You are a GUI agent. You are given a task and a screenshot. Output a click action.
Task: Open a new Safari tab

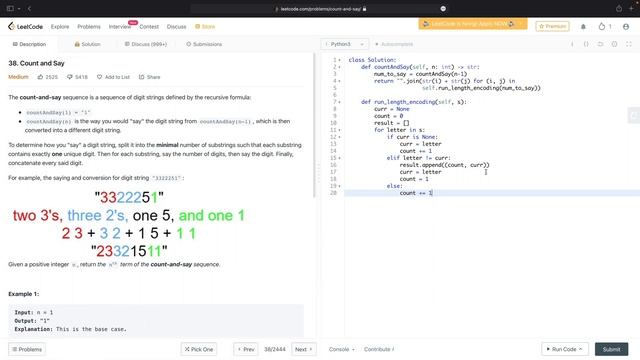[x=631, y=8]
